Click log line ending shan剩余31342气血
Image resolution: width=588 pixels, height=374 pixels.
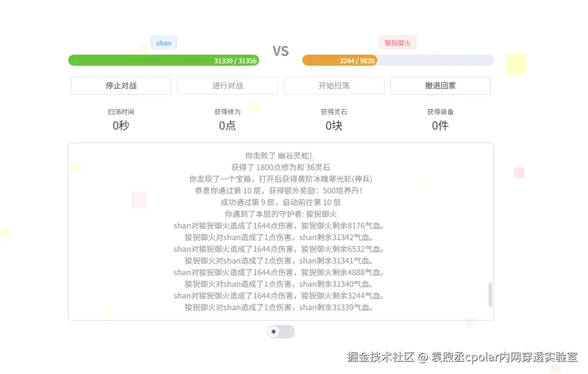pos(278,237)
